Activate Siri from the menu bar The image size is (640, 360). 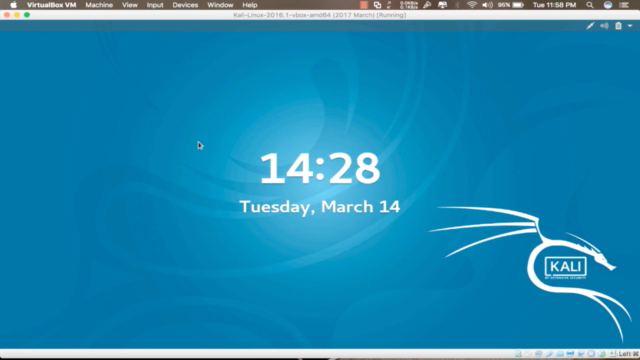tap(608, 5)
